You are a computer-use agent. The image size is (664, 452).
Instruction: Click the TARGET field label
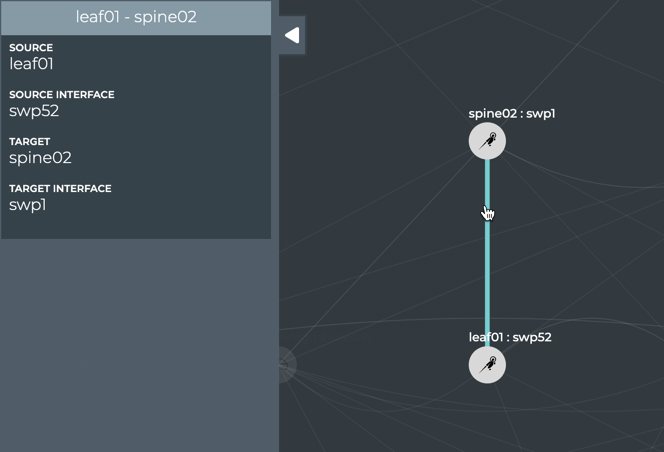pos(30,142)
